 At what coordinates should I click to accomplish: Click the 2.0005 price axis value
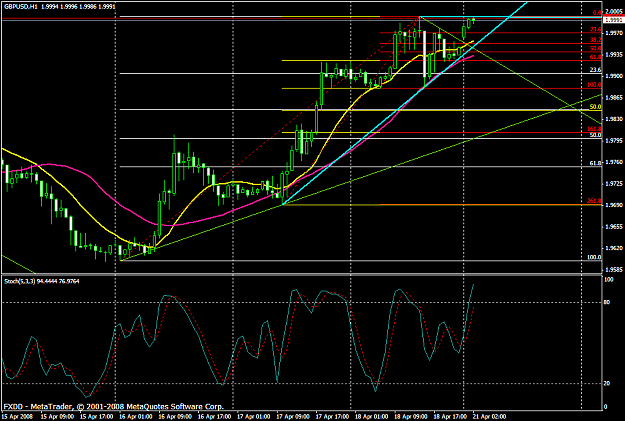pos(614,12)
